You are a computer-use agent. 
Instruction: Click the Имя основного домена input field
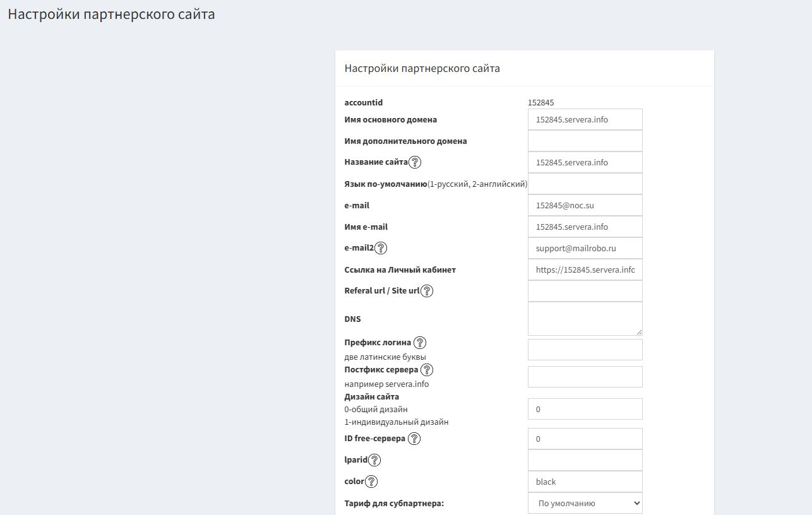[585, 119]
